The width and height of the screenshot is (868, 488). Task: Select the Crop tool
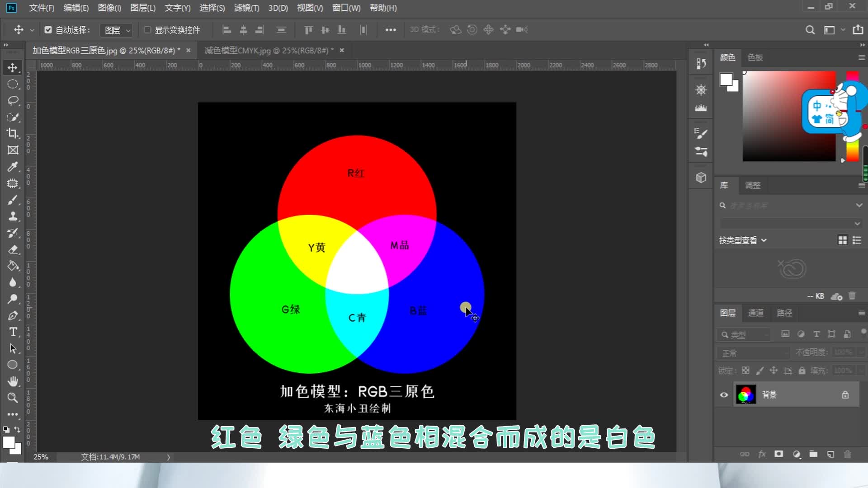pos(13,133)
